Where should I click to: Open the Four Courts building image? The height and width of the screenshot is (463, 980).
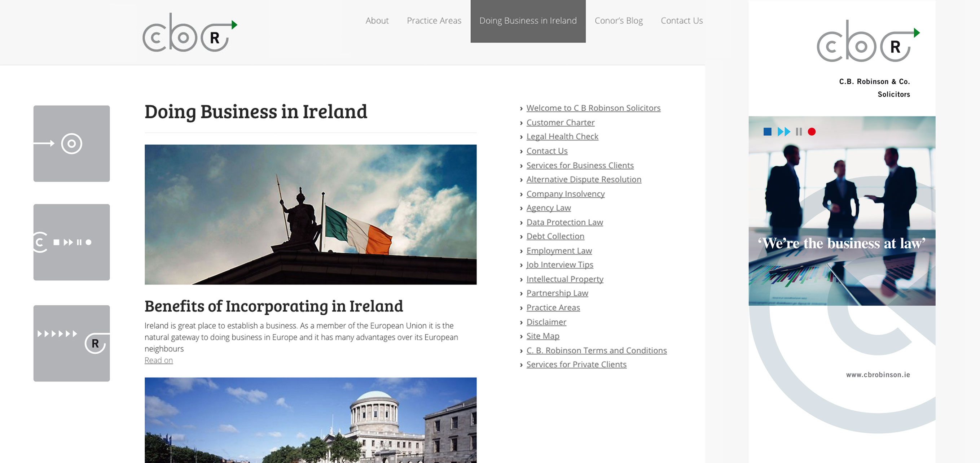tap(311, 420)
